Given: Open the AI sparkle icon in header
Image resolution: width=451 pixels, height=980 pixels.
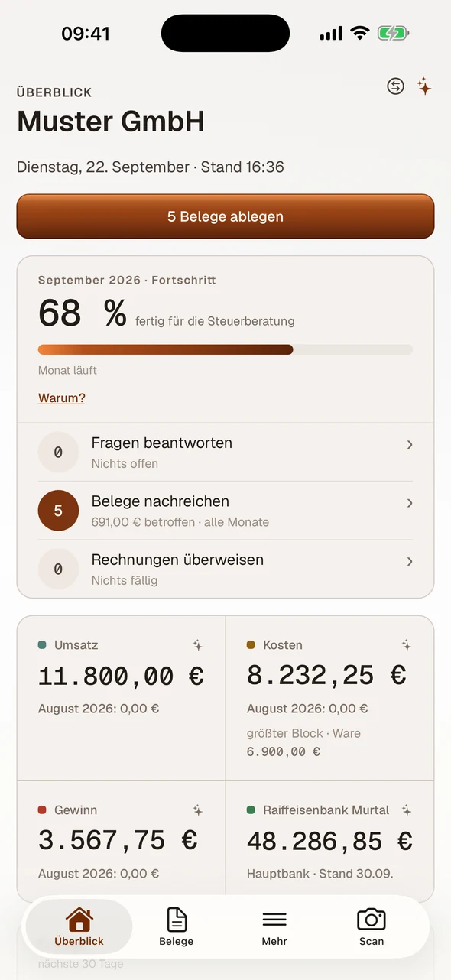Looking at the screenshot, I should pos(424,86).
